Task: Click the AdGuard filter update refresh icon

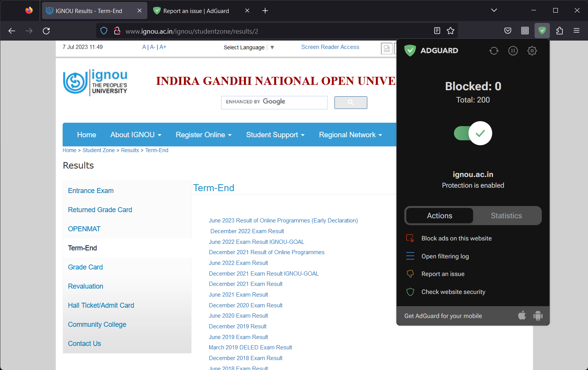Action: coord(494,50)
